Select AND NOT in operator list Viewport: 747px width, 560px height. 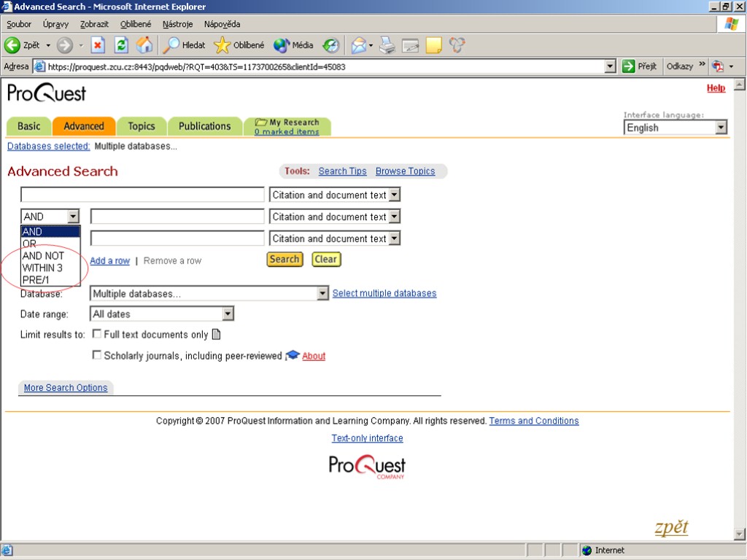[50, 256]
